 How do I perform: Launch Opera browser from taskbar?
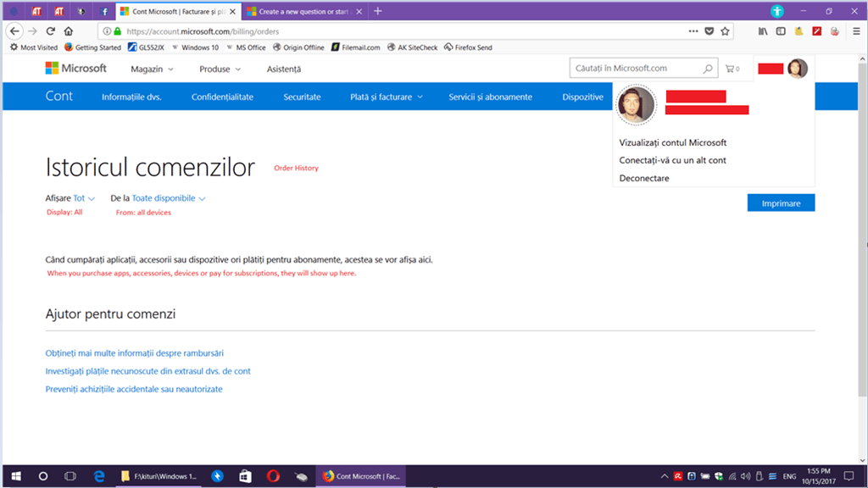pos(274,476)
